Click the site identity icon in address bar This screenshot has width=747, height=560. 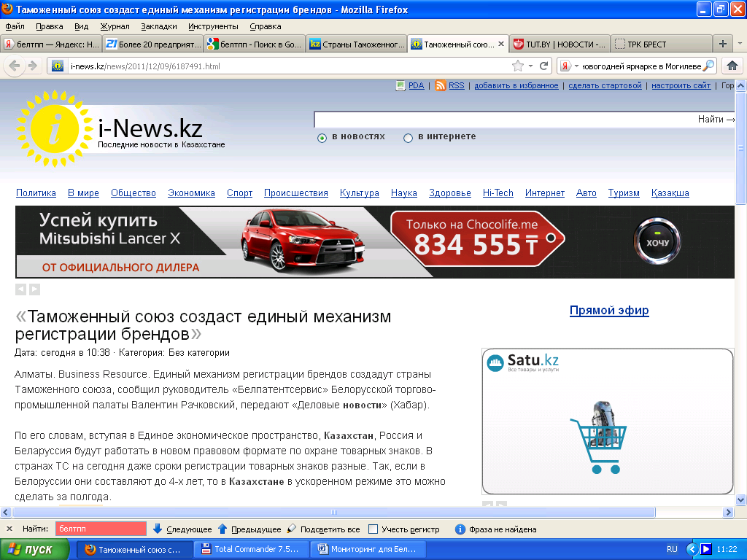coord(58,66)
